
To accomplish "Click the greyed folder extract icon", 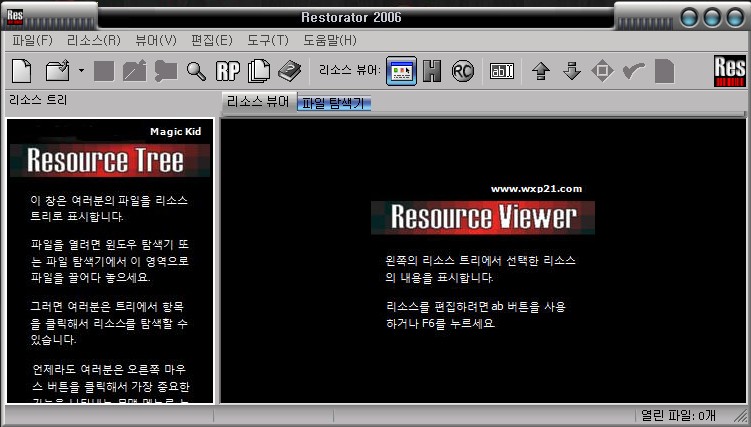I will tap(166, 71).
